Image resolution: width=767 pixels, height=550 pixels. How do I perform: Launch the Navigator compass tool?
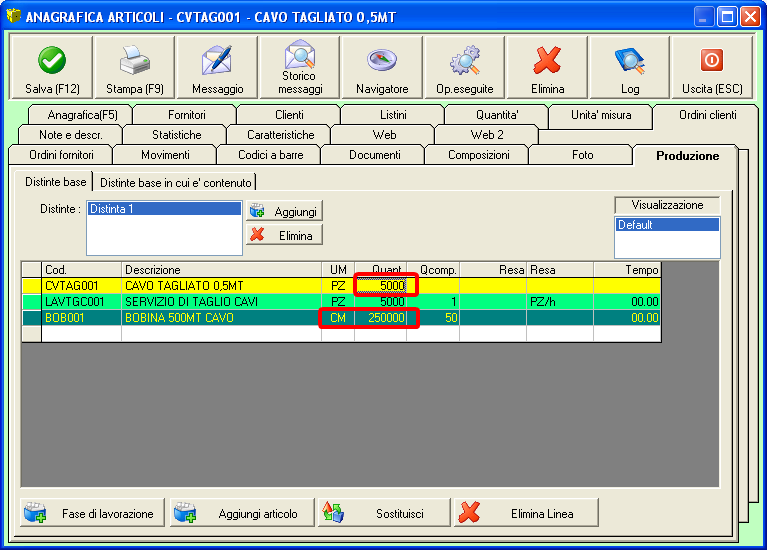coord(382,68)
